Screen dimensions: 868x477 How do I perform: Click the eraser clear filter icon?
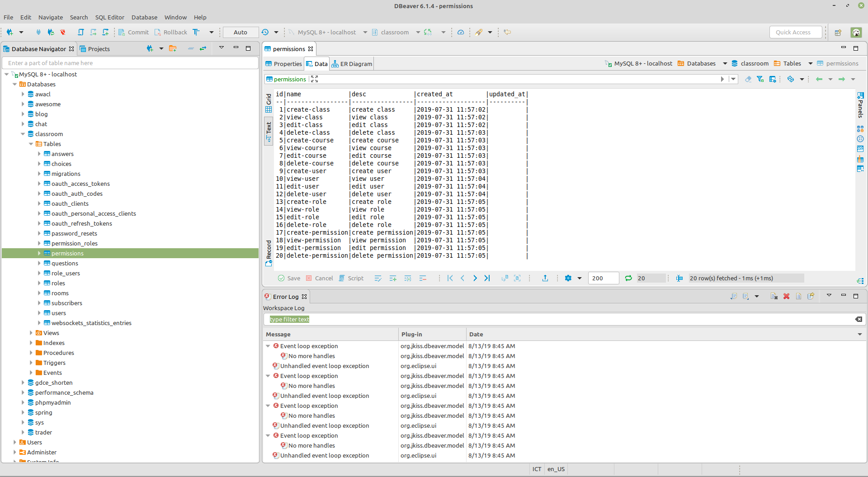tap(748, 79)
